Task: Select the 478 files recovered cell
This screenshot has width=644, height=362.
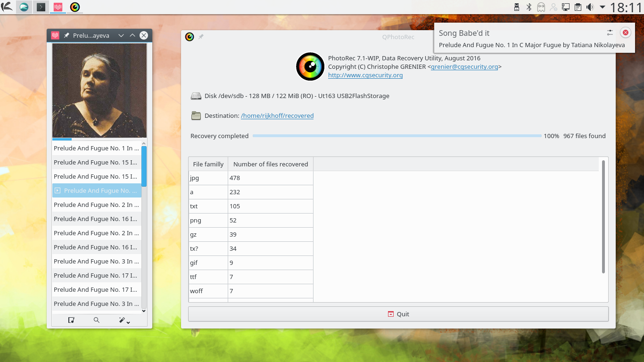Action: coord(271,178)
